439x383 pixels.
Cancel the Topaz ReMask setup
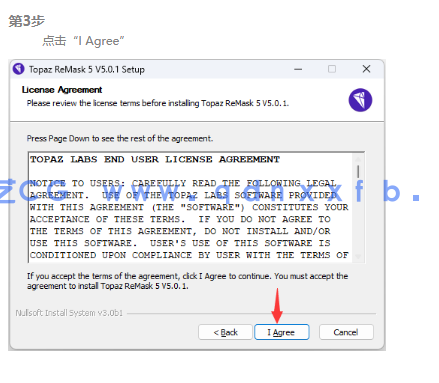[x=346, y=332]
